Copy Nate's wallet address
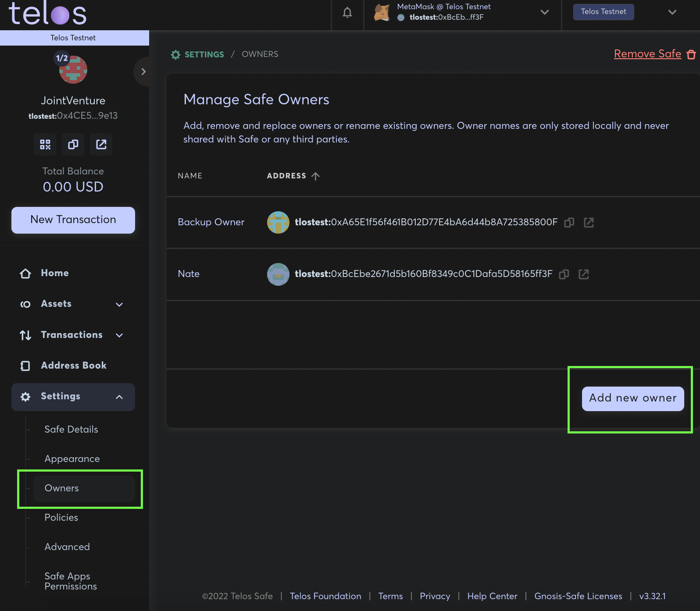Image resolution: width=700 pixels, height=611 pixels. pyautogui.click(x=564, y=274)
